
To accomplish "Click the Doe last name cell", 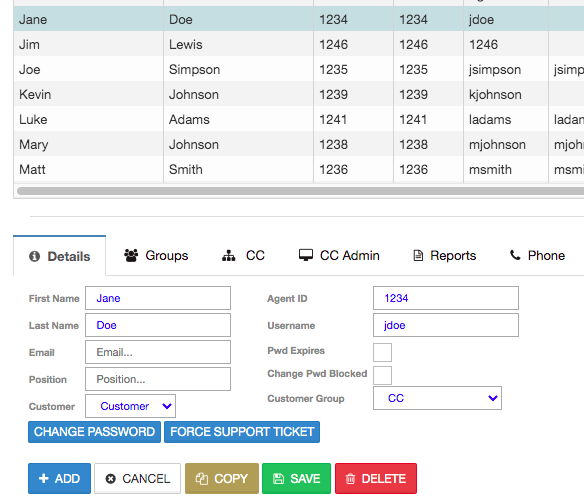I will click(238, 19).
